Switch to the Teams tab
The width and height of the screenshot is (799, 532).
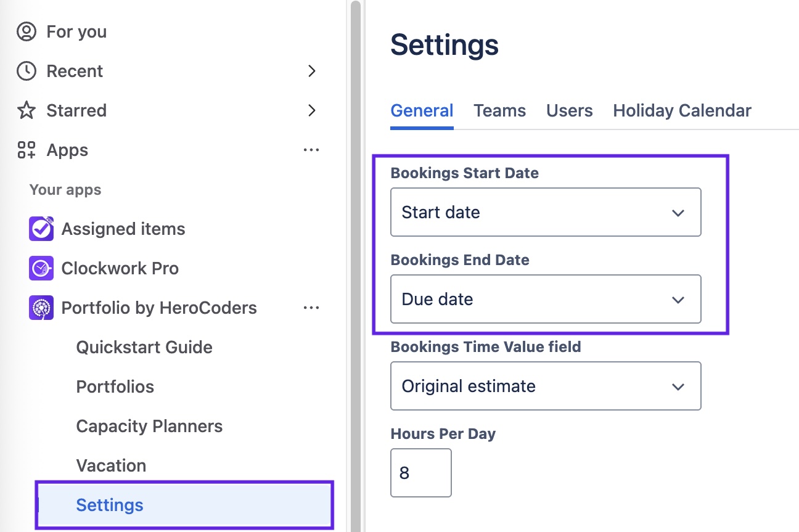pos(499,111)
